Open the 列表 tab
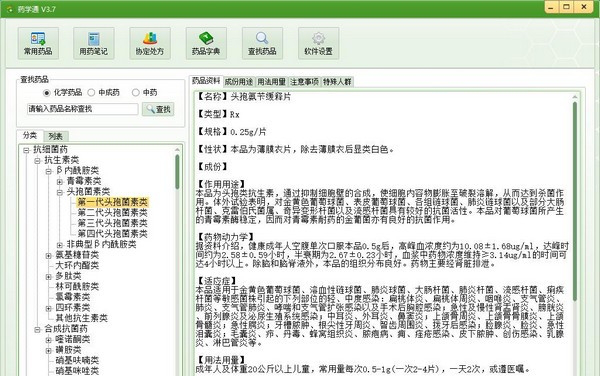 tap(56, 136)
